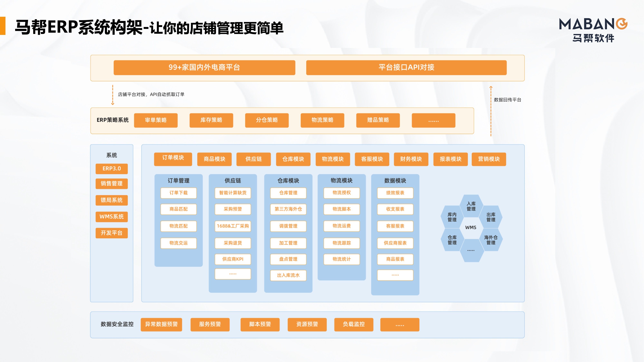Click the 物流匹配 item
Screen dimensions: 644x362
(x=178, y=226)
